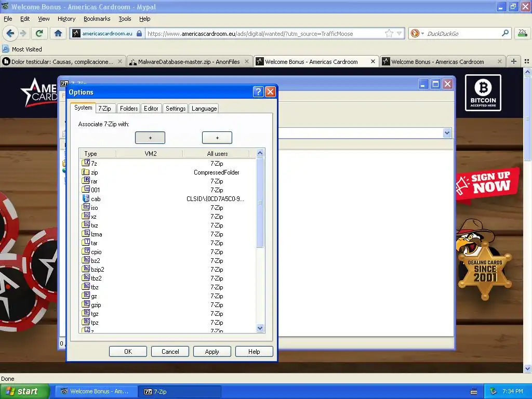This screenshot has height=399, width=532.
Task: Click the browser Back arrow button
Action: (x=10, y=33)
